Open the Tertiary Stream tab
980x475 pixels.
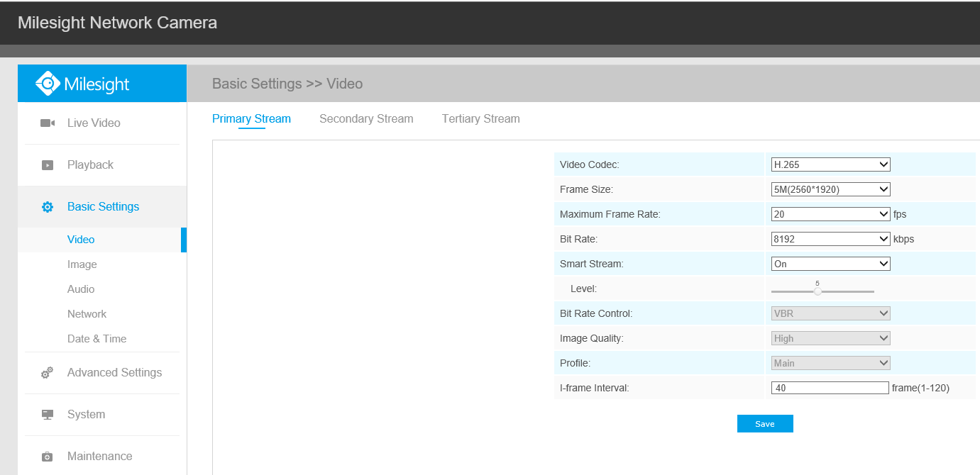click(x=480, y=118)
